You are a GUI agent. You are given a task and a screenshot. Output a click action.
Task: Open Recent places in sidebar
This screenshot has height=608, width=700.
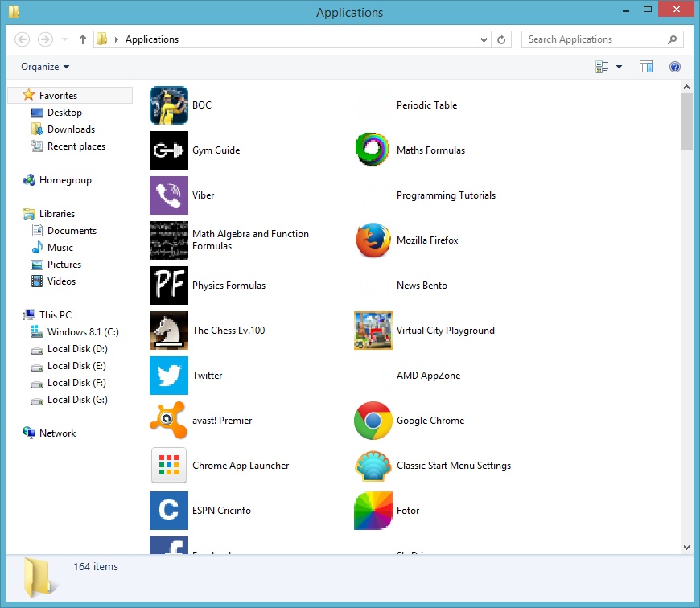coord(76,146)
